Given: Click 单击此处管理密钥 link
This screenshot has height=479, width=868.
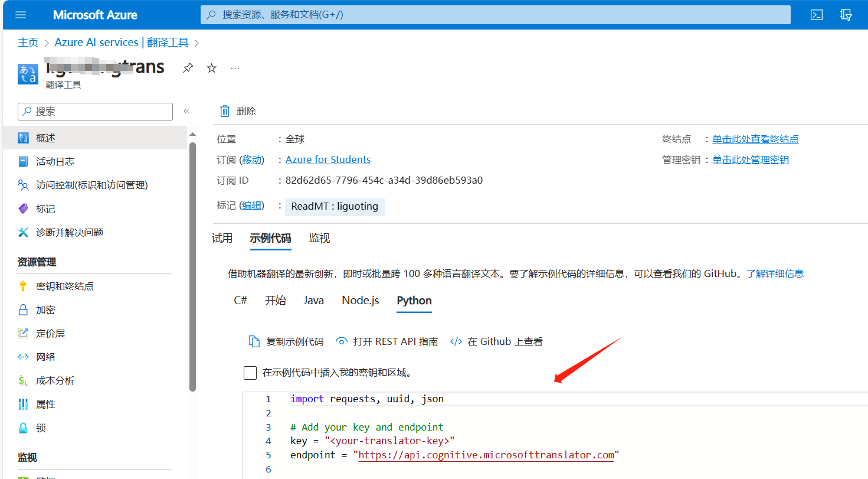Looking at the screenshot, I should coord(750,159).
